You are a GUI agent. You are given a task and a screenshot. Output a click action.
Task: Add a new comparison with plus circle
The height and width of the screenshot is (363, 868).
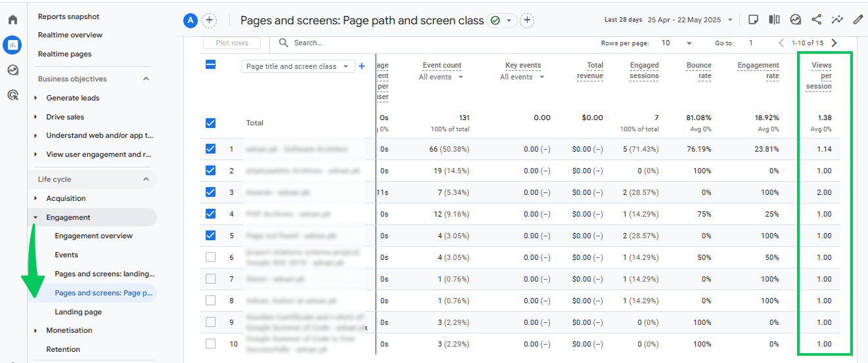[x=209, y=20]
